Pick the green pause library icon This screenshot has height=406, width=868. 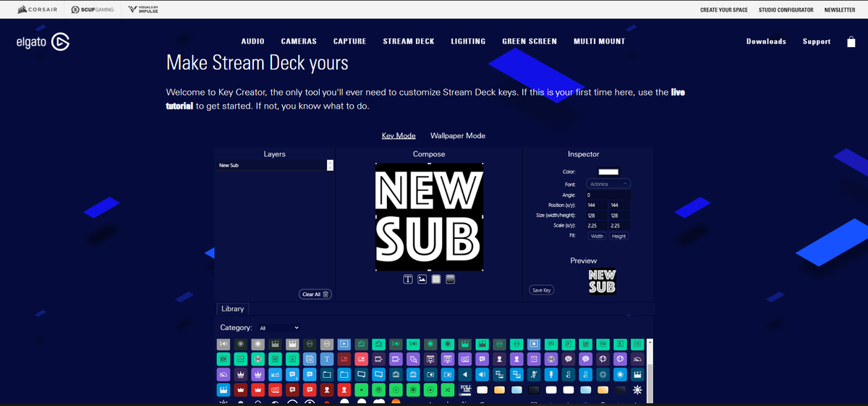396,390
